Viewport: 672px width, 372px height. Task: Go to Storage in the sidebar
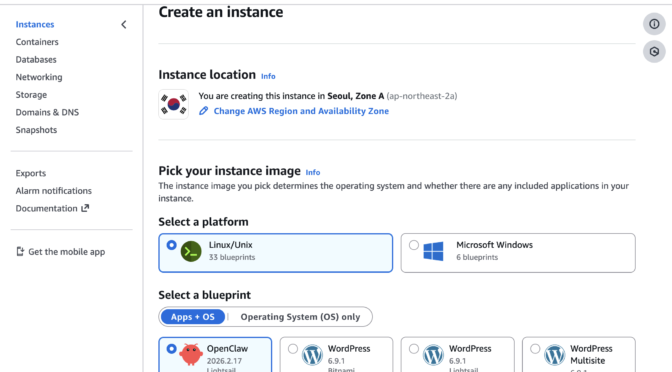[x=31, y=95]
